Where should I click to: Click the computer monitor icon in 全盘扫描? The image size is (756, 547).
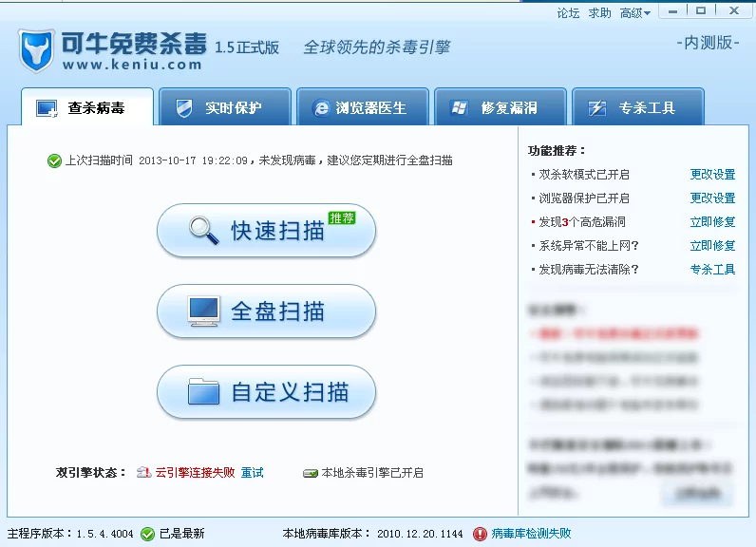(x=203, y=311)
